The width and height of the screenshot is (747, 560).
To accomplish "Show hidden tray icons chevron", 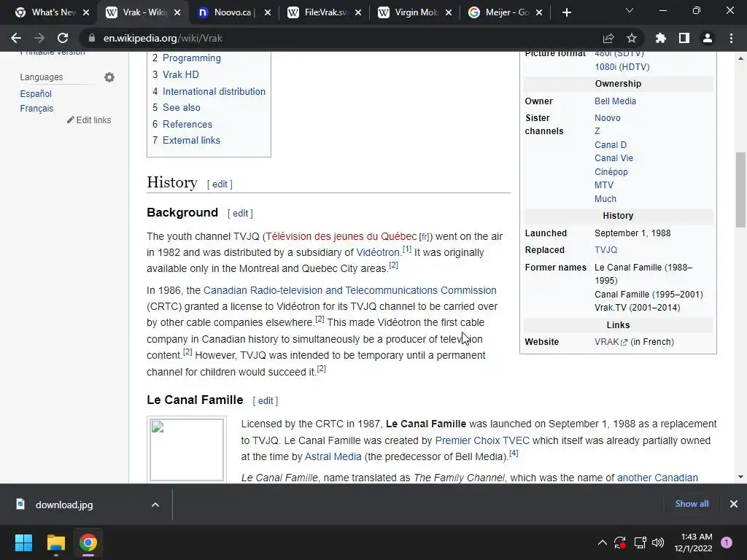I will [x=602, y=542].
